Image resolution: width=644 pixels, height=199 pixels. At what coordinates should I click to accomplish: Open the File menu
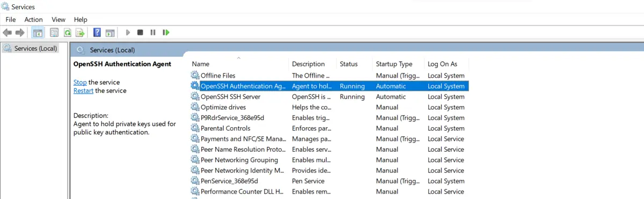(11, 19)
